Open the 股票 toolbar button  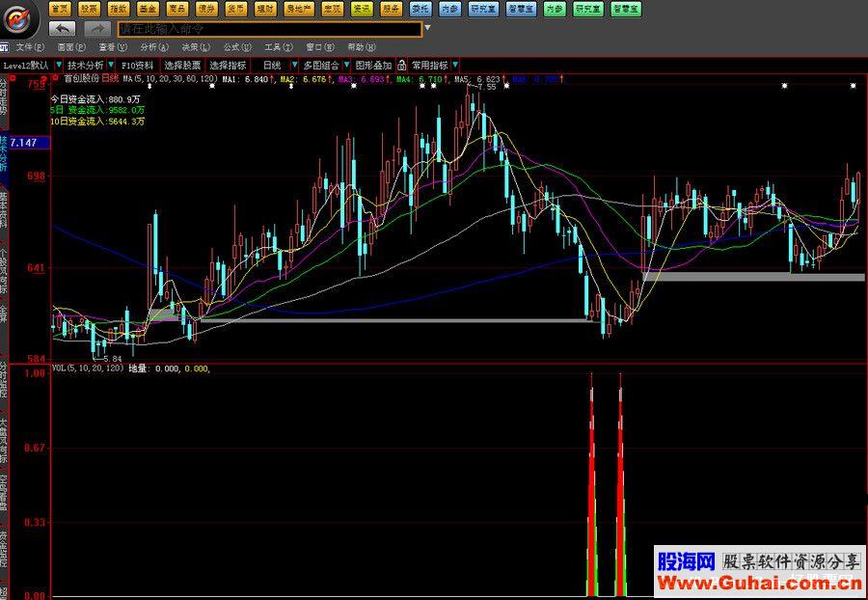click(x=89, y=9)
